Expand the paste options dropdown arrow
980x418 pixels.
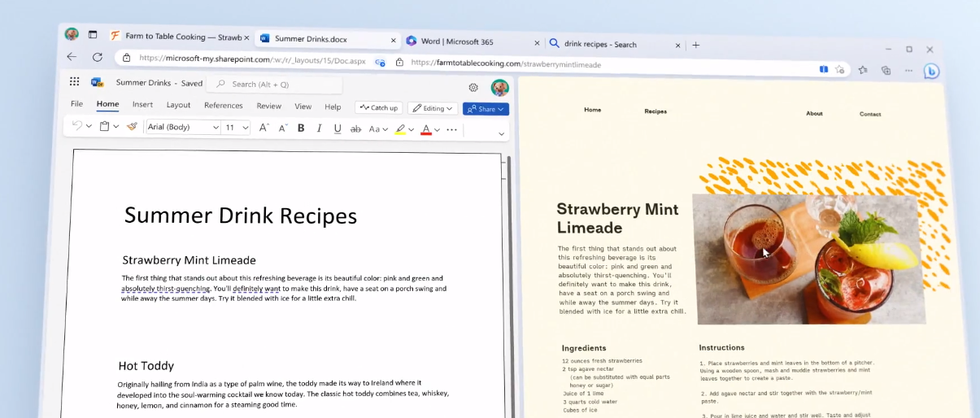tap(116, 127)
